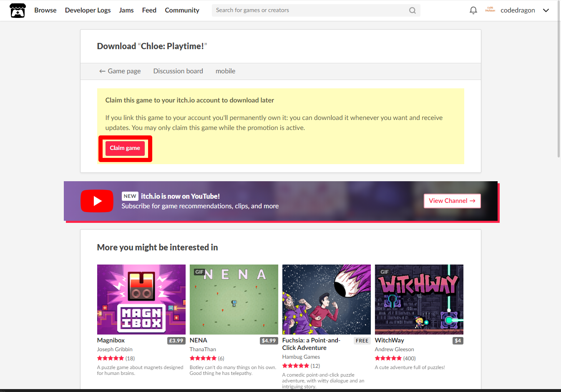Click the View Channel button
Viewport: 561px width, 392px height.
[x=452, y=201]
